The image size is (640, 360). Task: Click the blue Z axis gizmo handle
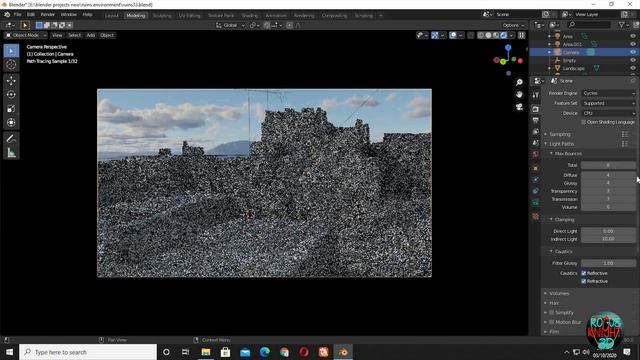(x=508, y=48)
